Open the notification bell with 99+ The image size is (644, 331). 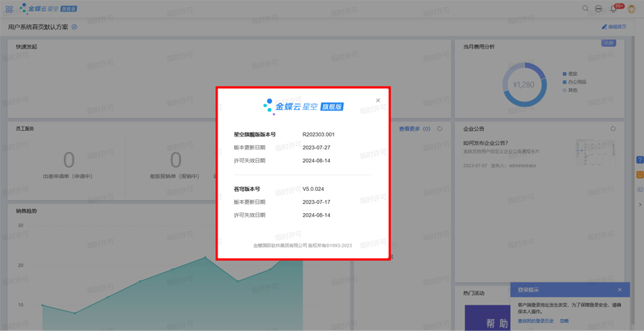pyautogui.click(x=614, y=9)
